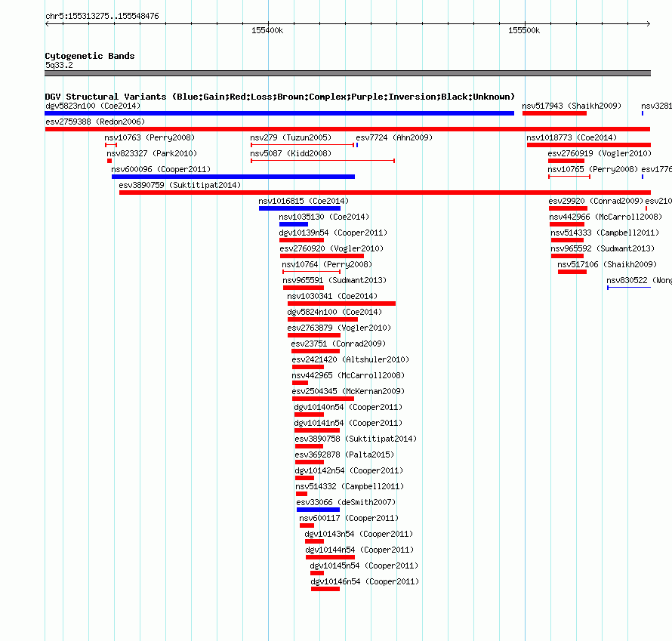Click the red loss bar under esv2759388
The image size is (672, 641).
coord(347,129)
